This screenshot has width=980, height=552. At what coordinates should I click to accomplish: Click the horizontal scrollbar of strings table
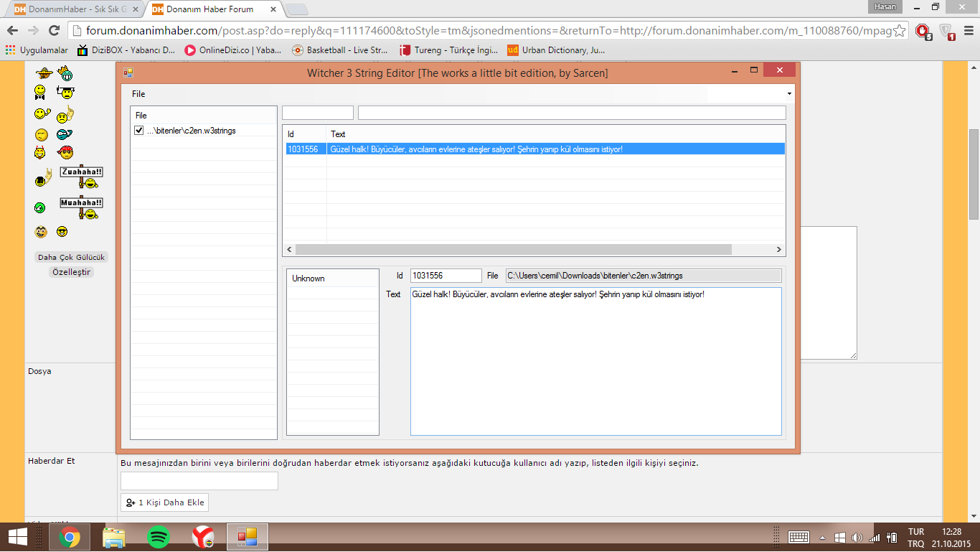(x=513, y=249)
